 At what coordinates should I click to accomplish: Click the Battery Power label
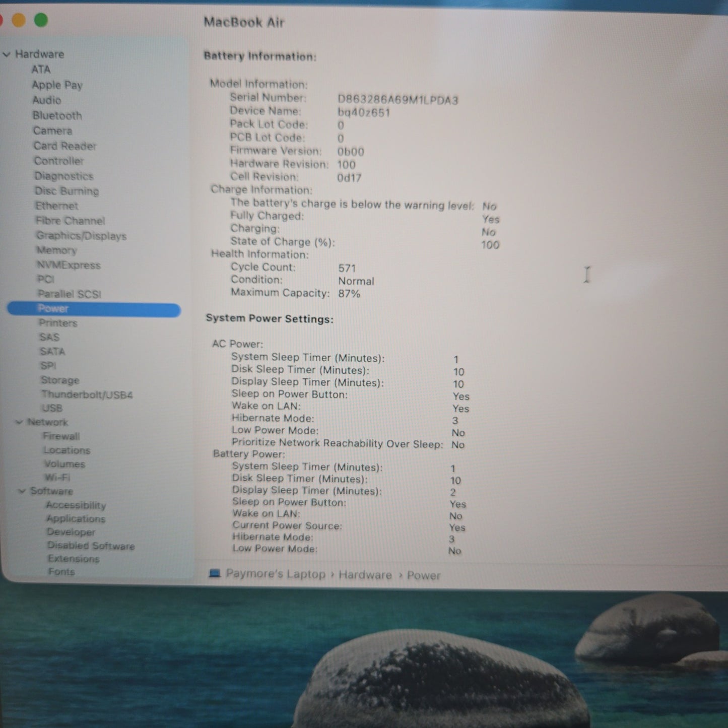[x=249, y=454]
